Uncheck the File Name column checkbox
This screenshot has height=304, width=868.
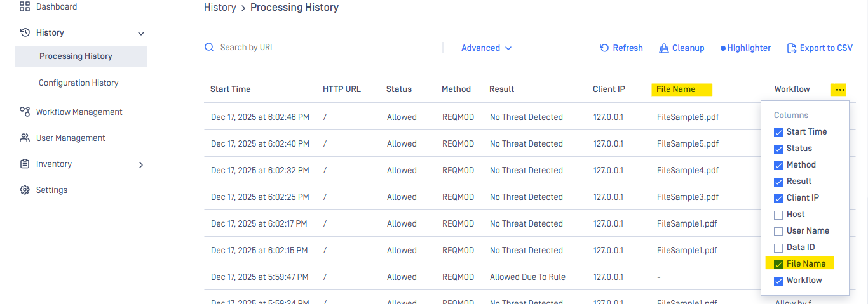[778, 263]
